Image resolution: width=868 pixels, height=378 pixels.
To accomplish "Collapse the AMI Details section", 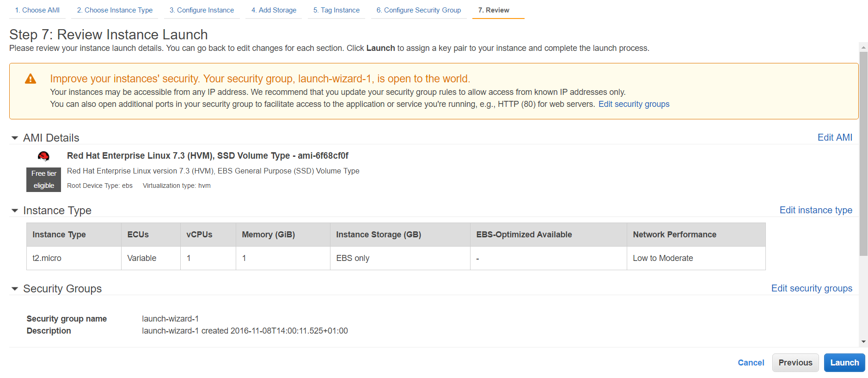I will [x=15, y=138].
